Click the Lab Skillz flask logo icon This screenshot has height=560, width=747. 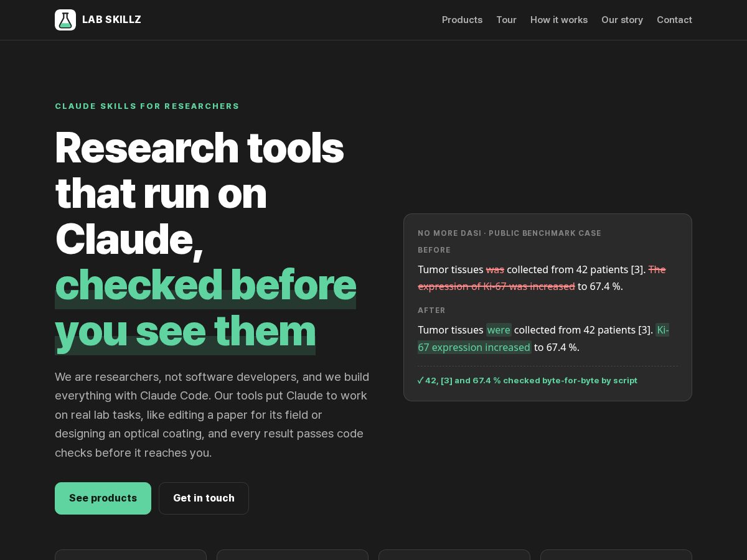click(x=65, y=20)
